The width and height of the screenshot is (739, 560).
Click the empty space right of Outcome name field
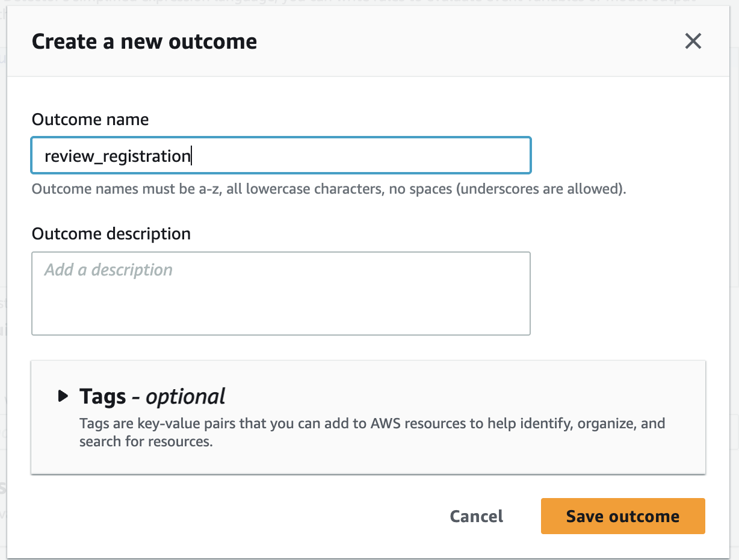click(x=620, y=156)
